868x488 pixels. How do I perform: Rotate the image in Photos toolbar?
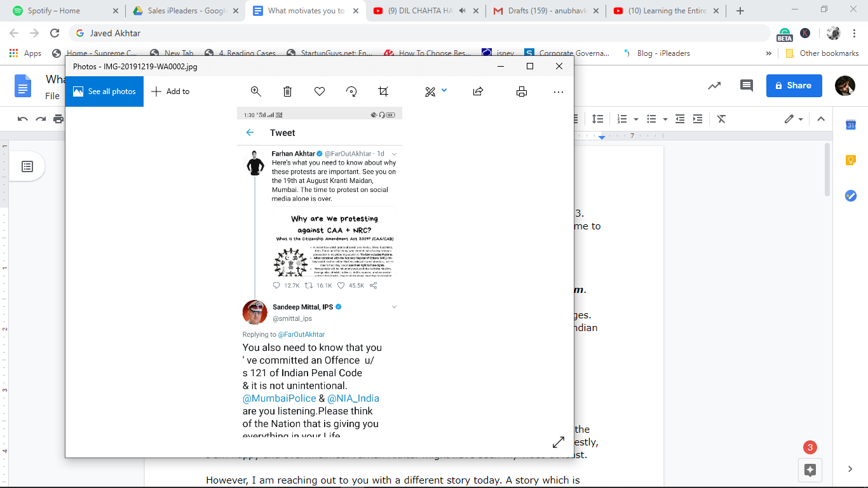(x=351, y=91)
